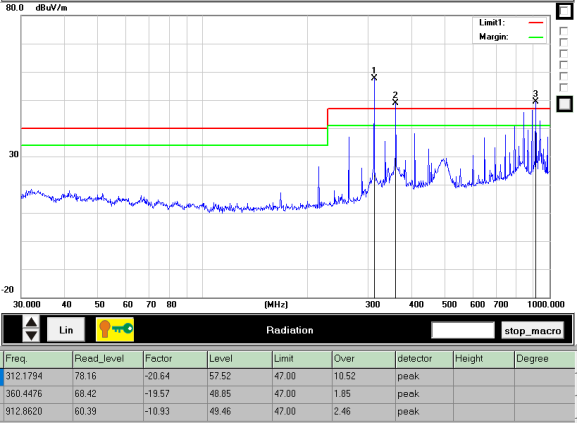Click the Over column header
This screenshot has width=577, height=423.
pyautogui.click(x=364, y=359)
